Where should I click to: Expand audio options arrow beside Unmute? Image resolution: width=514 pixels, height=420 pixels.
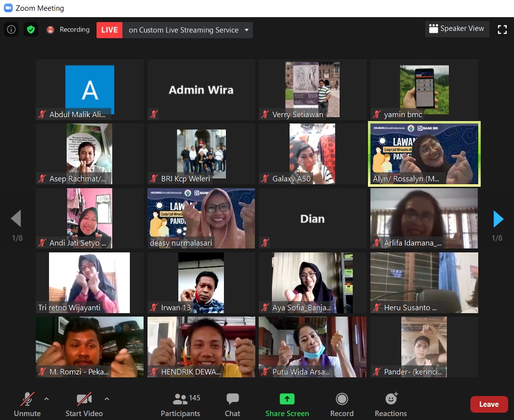pyautogui.click(x=47, y=399)
